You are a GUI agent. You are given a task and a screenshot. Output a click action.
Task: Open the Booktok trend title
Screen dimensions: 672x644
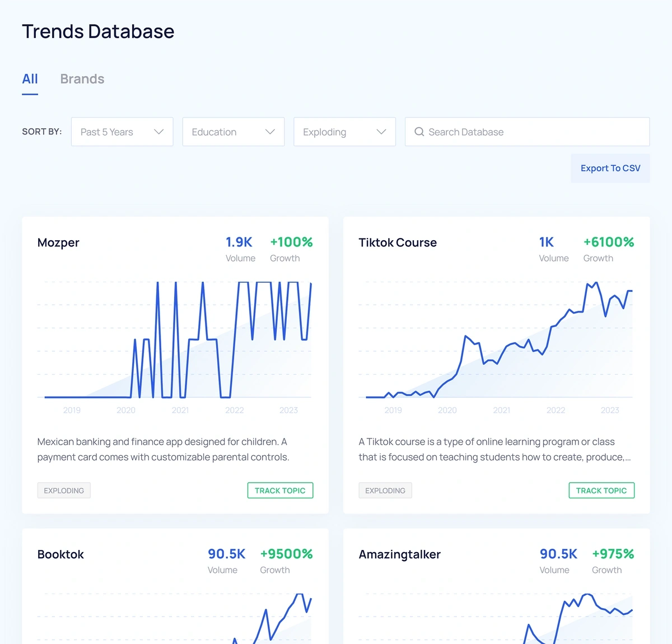pos(60,554)
